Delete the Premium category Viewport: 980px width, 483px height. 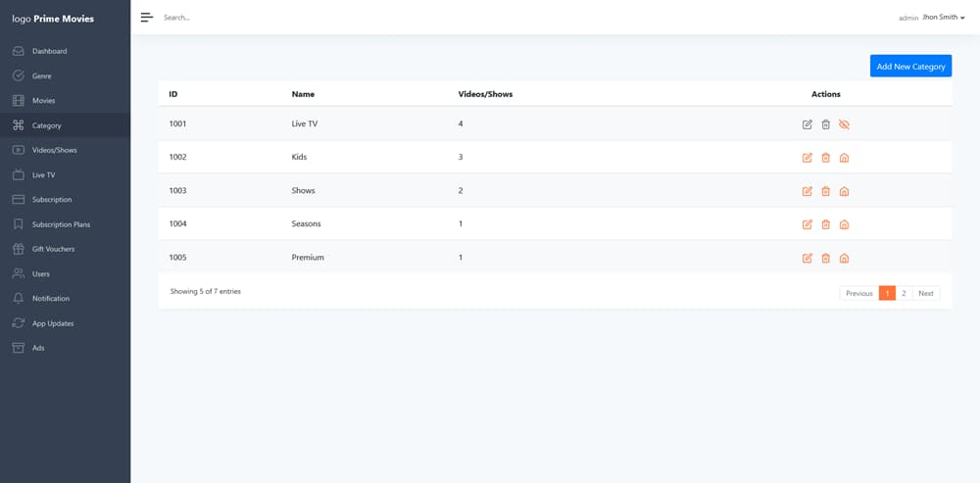point(825,258)
